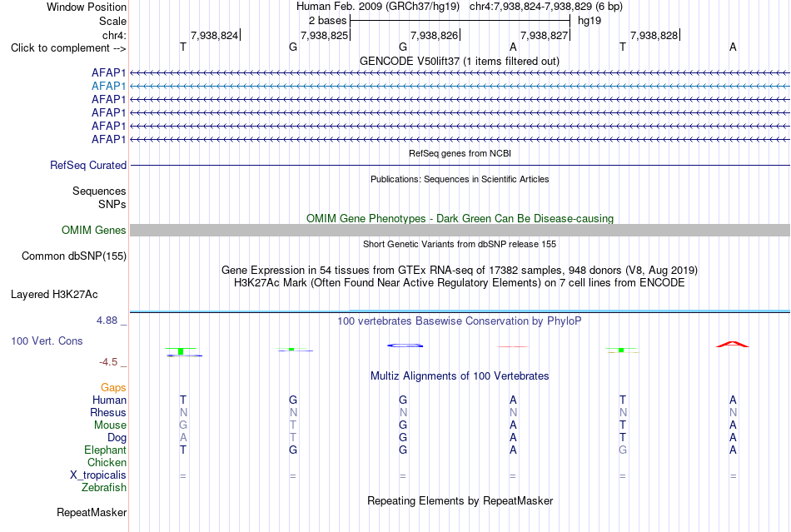Select the Rhesus species row label

tap(108, 412)
